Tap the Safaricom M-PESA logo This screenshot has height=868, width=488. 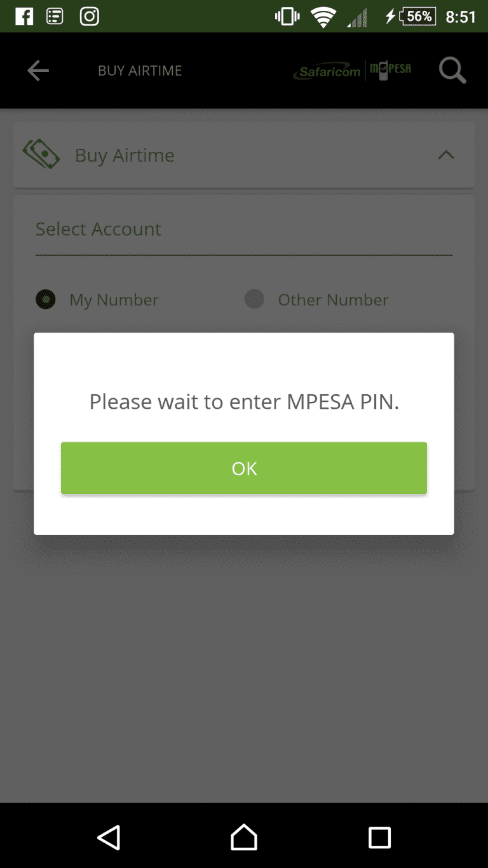[x=352, y=71]
